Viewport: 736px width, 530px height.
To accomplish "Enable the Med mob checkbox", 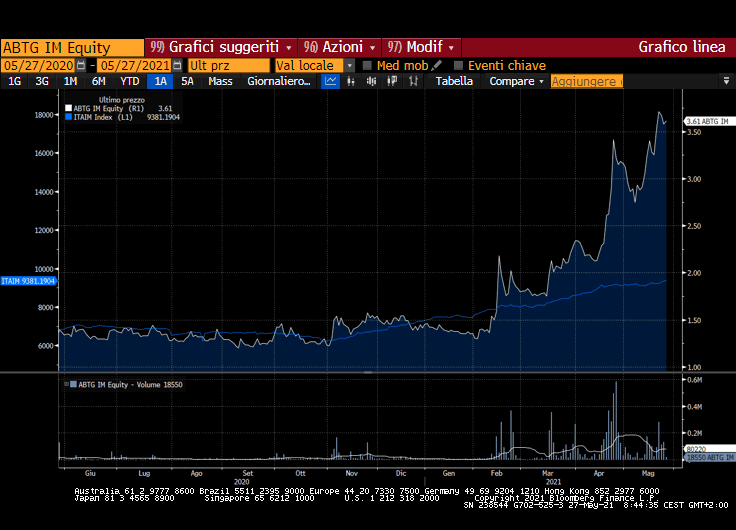I will 367,65.
